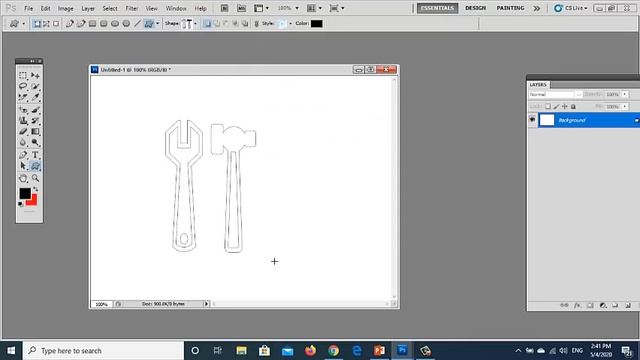
Task: Select the Blur tool
Action: tap(23, 142)
